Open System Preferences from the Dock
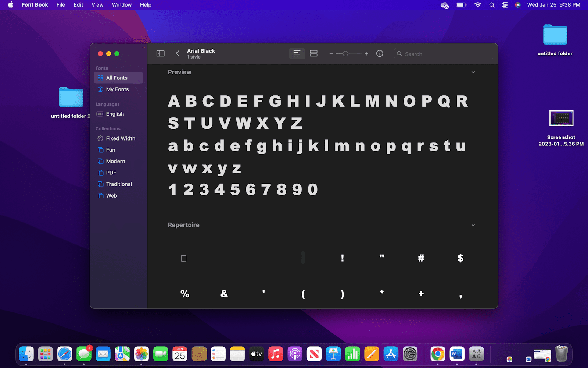The height and width of the screenshot is (368, 588). [410, 354]
